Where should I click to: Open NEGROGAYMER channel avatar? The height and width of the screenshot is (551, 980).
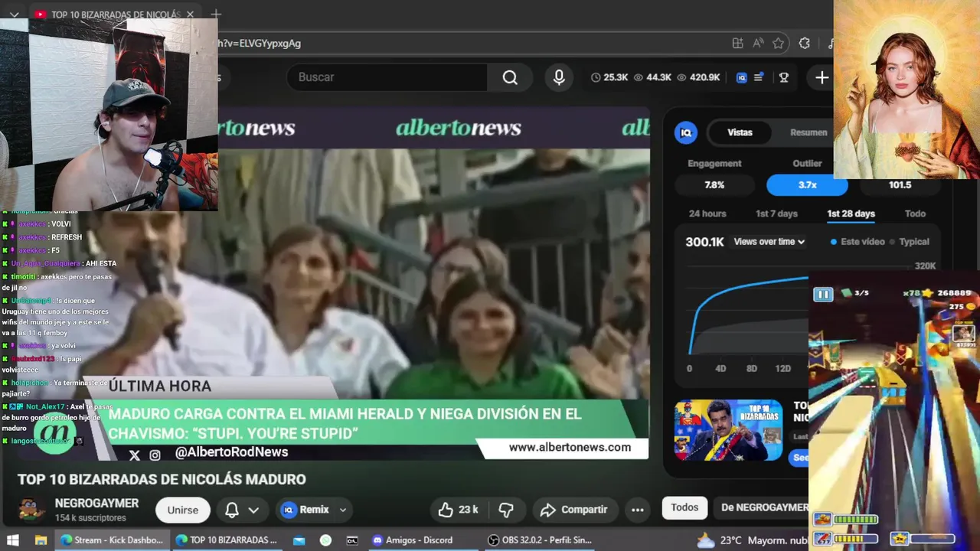pos(30,510)
